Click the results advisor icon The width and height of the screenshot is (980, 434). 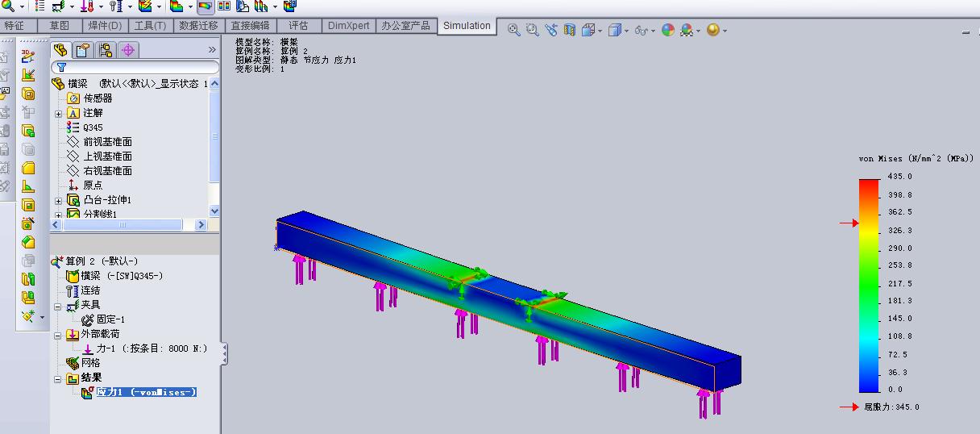coord(176,6)
